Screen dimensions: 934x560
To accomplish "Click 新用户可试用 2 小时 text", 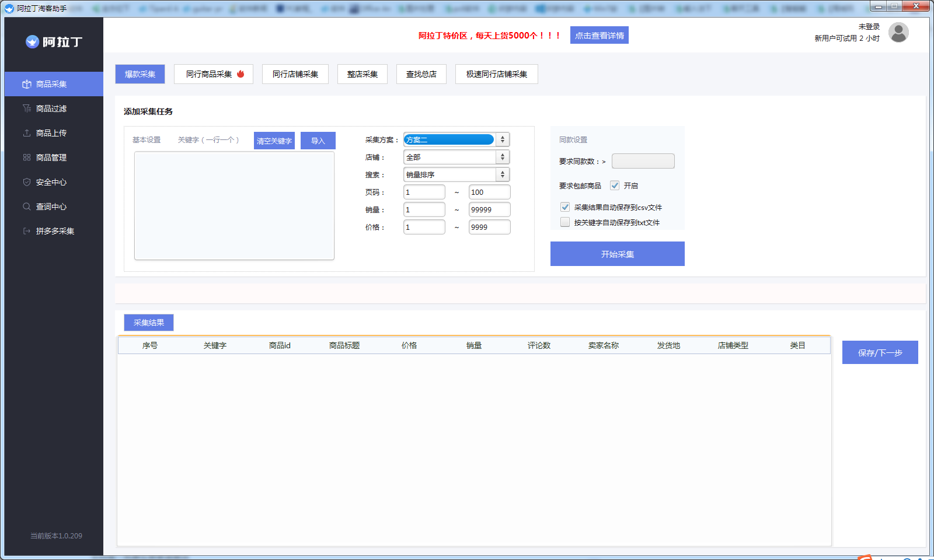I will point(847,38).
